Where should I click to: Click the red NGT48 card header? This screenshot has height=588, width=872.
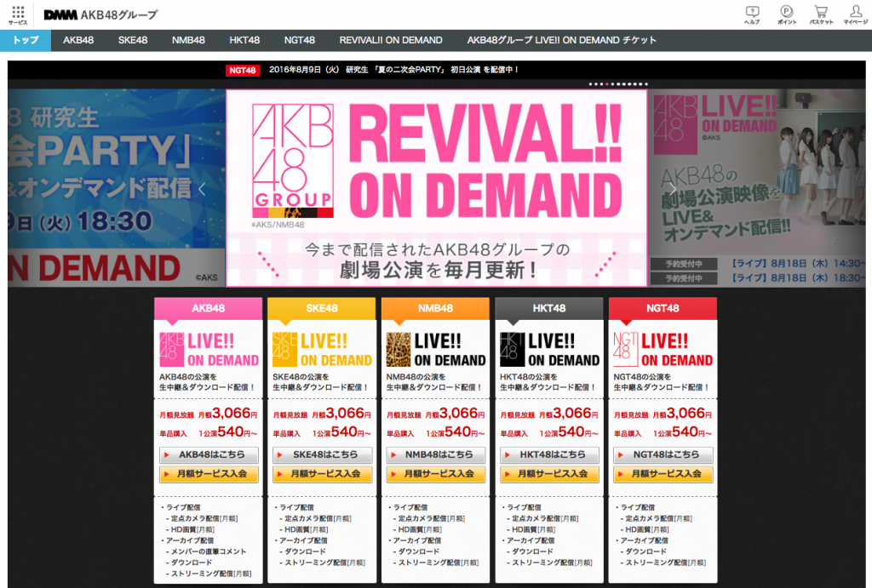click(x=663, y=308)
